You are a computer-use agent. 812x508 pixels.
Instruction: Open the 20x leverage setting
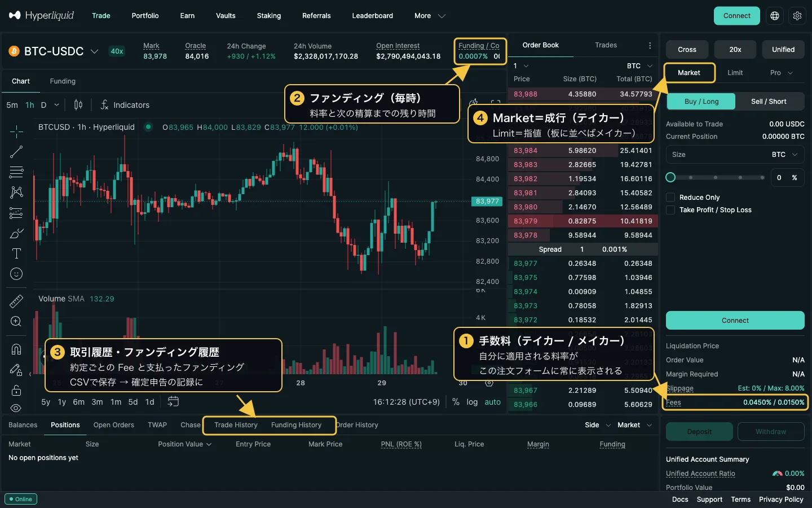coord(735,50)
